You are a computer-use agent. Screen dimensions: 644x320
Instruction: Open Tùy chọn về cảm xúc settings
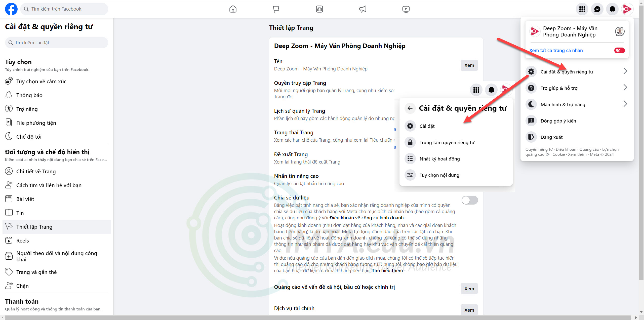pos(57,81)
